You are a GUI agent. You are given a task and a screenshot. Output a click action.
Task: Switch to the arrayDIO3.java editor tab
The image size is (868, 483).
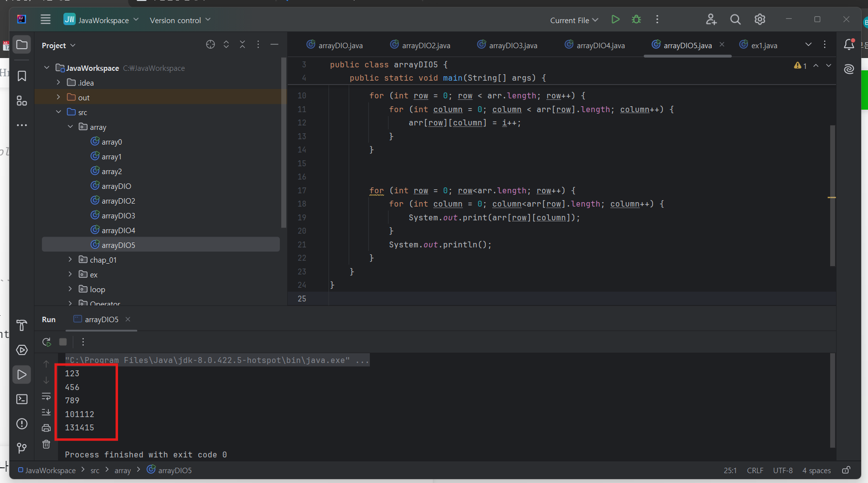[512, 45]
